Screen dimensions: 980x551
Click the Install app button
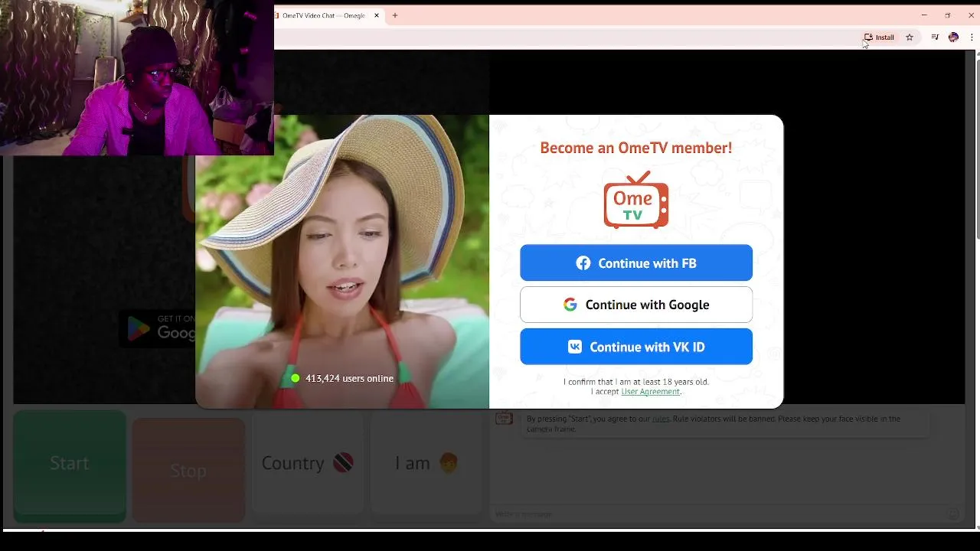[x=879, y=37]
